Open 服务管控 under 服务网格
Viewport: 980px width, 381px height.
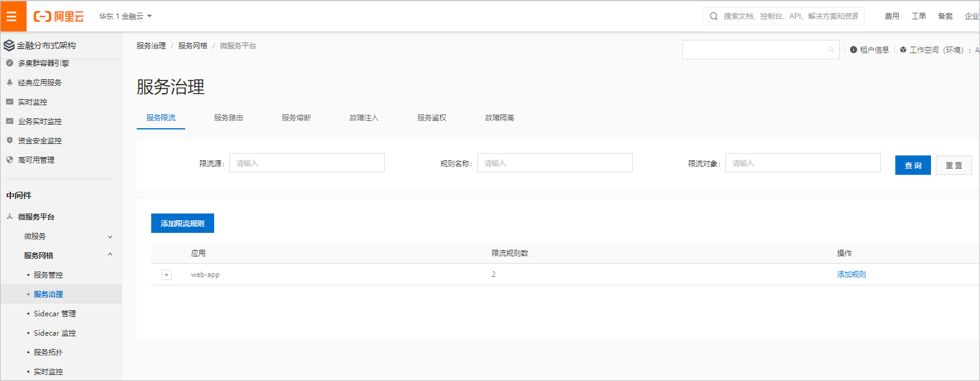48,275
